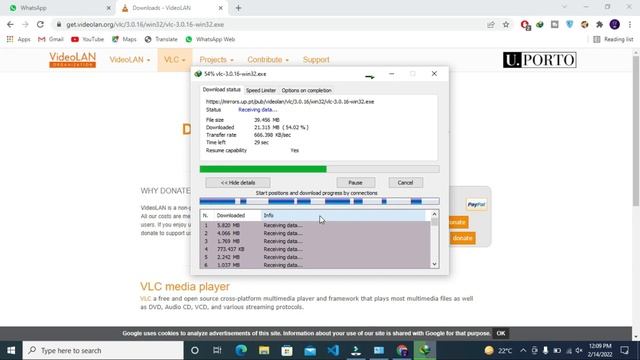This screenshot has width=640, height=360.
Task: Open the Translate bookmark
Action: (x=161, y=39)
